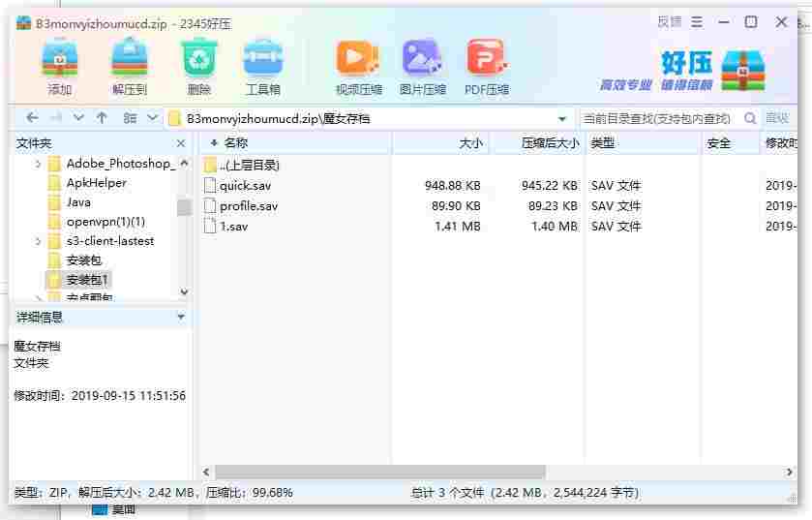This screenshot has width=812, height=520.
Task: Click the 安全 security column header
Action: (719, 143)
